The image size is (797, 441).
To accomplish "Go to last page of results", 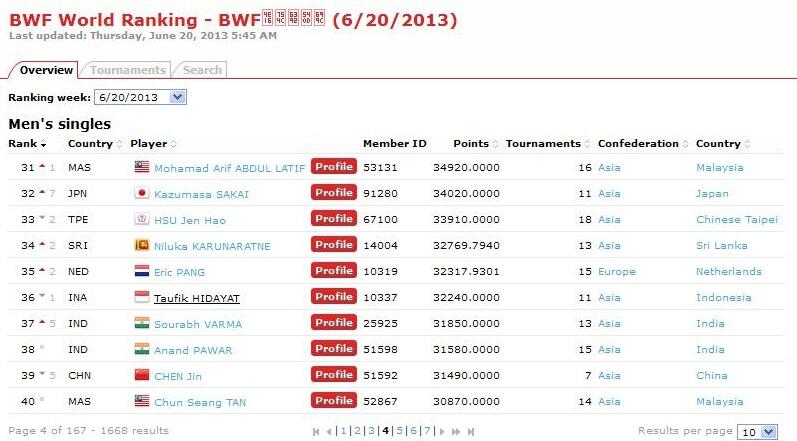I will tap(471, 431).
